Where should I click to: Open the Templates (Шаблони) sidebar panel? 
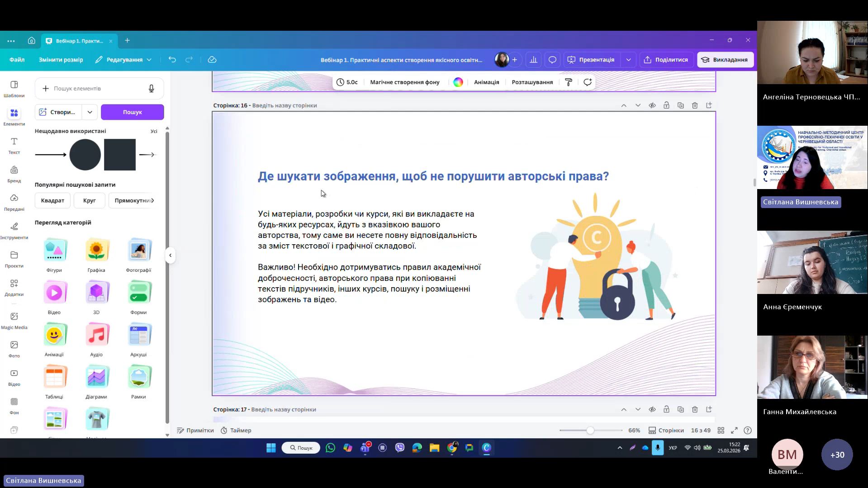point(14,89)
